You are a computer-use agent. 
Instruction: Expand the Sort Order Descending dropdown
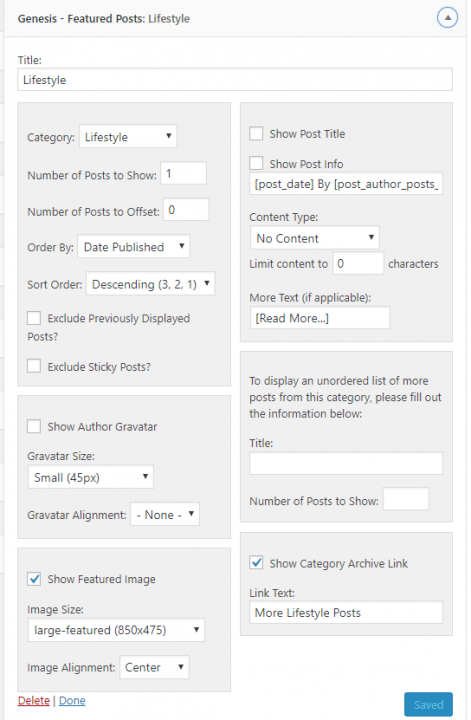point(151,284)
